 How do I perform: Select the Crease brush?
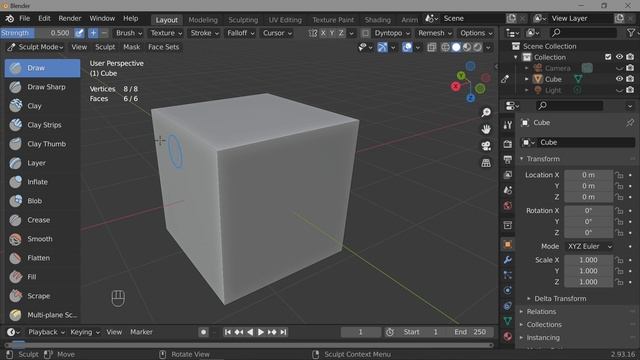coord(42,220)
